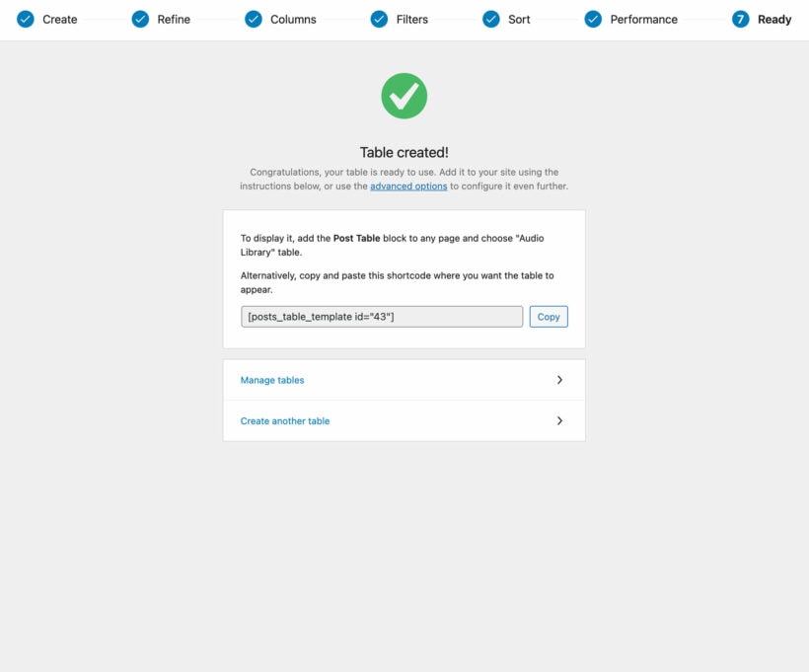Click the Columns step checkmark icon

pyautogui.click(x=253, y=18)
